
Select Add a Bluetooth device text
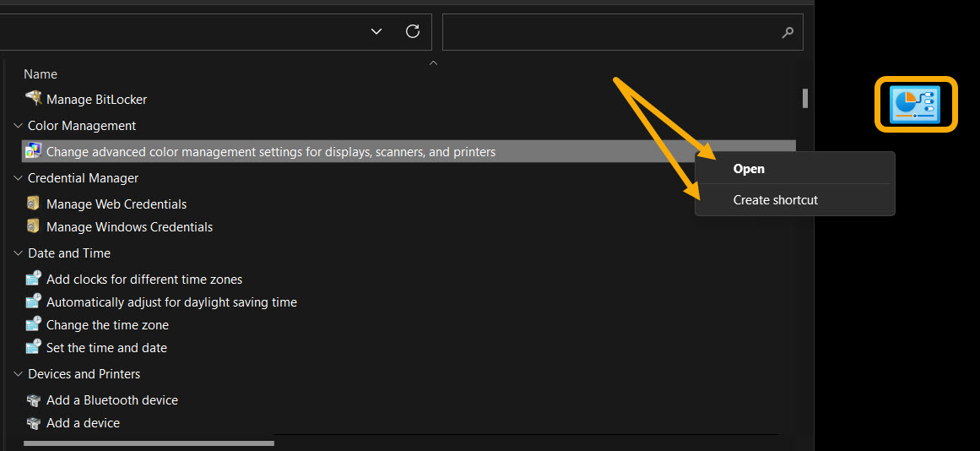112,400
